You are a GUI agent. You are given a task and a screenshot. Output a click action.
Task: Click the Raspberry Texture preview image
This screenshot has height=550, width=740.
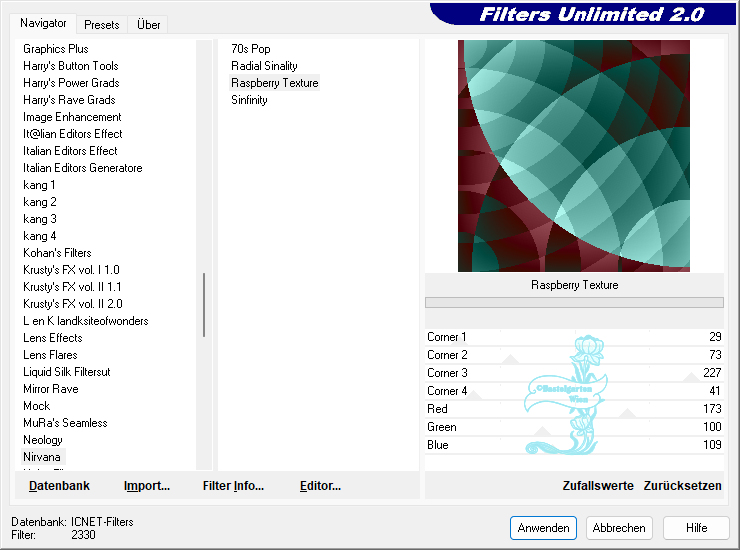[x=573, y=156]
